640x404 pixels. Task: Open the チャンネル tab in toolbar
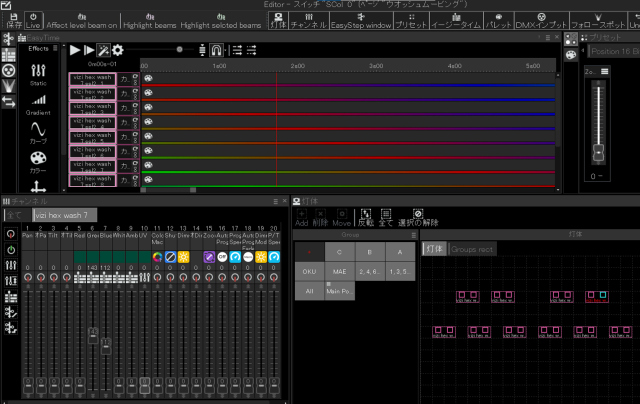(308, 22)
